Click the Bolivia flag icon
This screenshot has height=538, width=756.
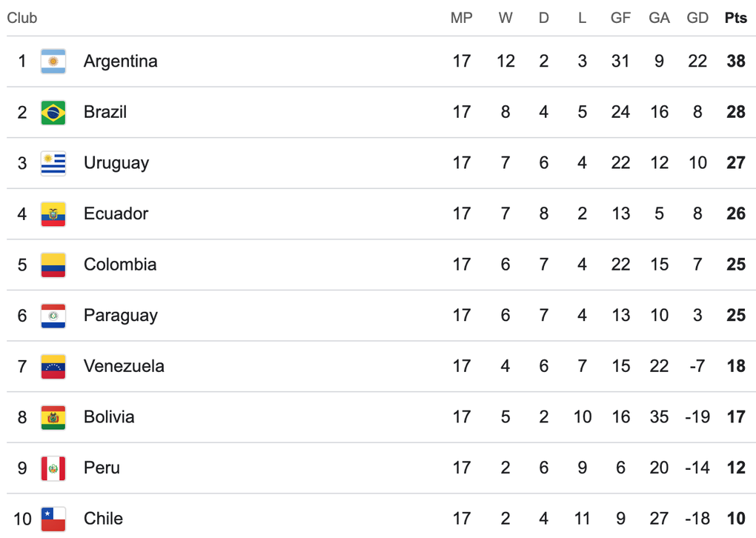pos(53,417)
